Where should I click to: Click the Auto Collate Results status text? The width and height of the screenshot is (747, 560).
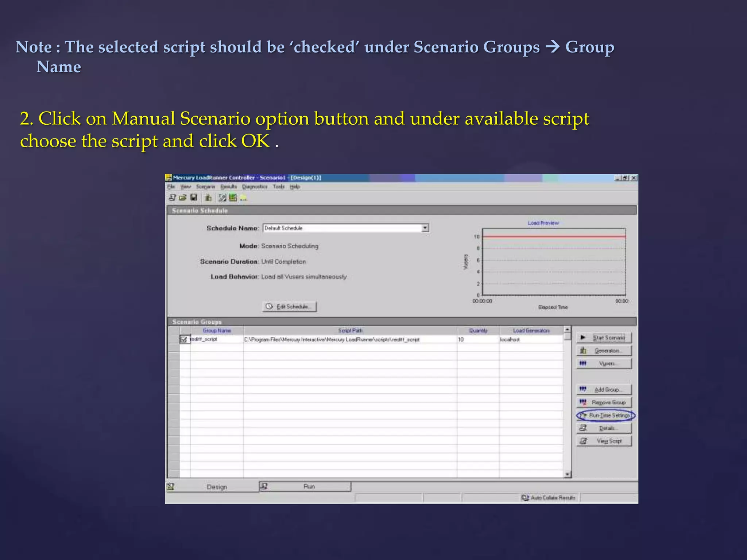553,498
